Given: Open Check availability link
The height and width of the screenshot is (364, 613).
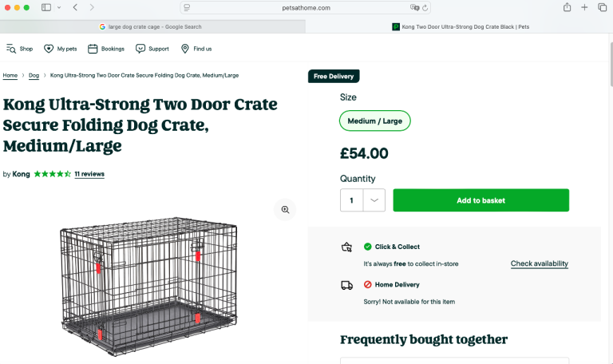Looking at the screenshot, I should pyautogui.click(x=540, y=263).
